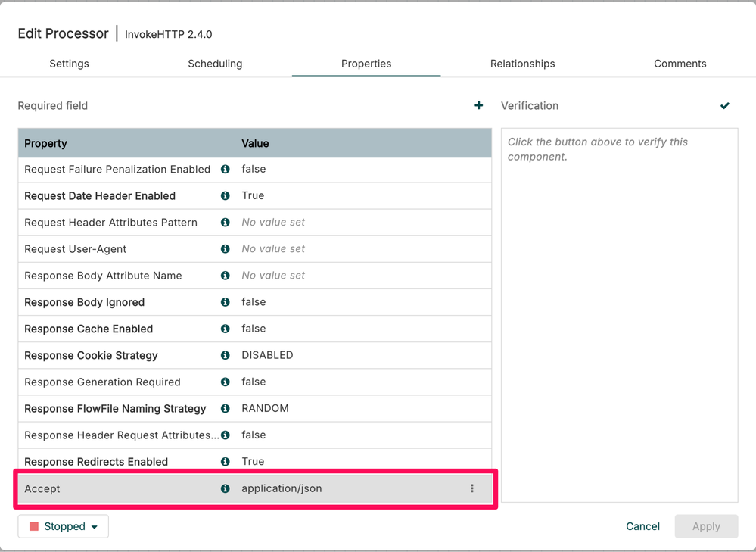Click the plus icon to add property
This screenshot has height=552, width=756.
[x=478, y=106]
